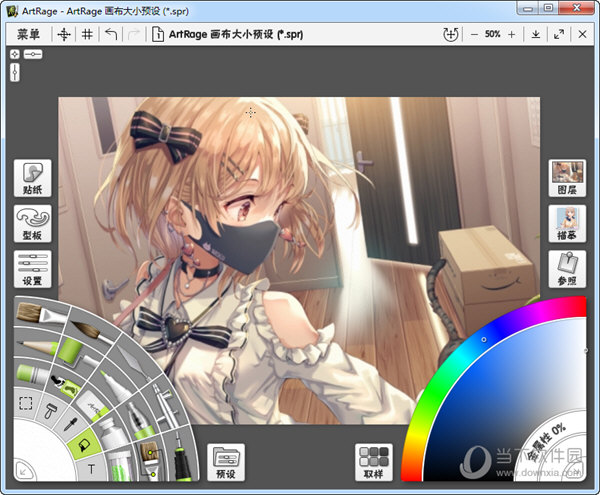This screenshot has width=600, height=495.
Task: Open the 贴纸 stickers panel
Action: click(x=33, y=178)
